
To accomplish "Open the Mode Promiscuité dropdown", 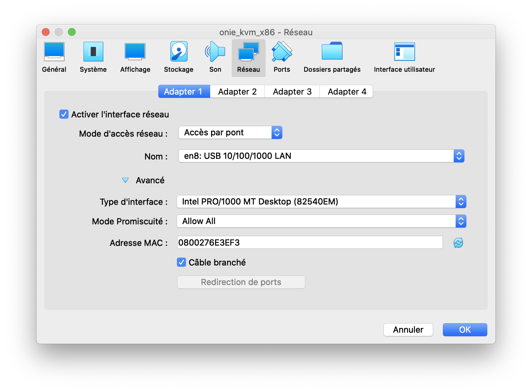I will 321,221.
